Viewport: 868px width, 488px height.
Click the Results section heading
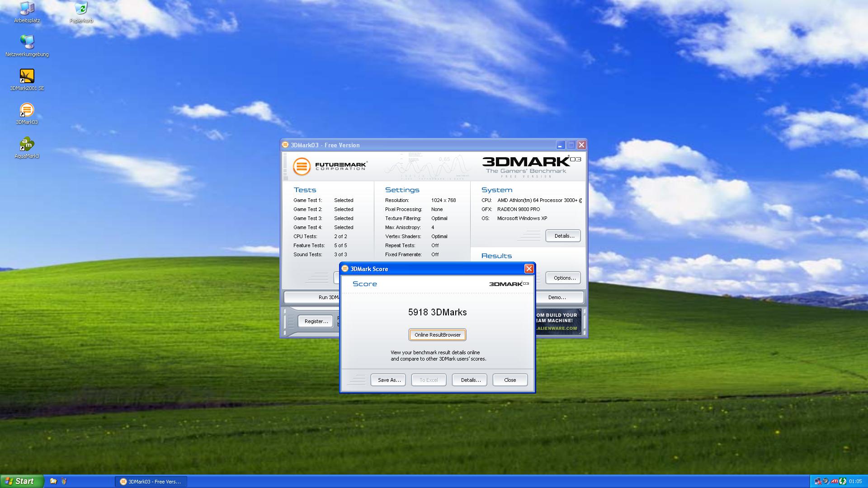click(x=496, y=256)
